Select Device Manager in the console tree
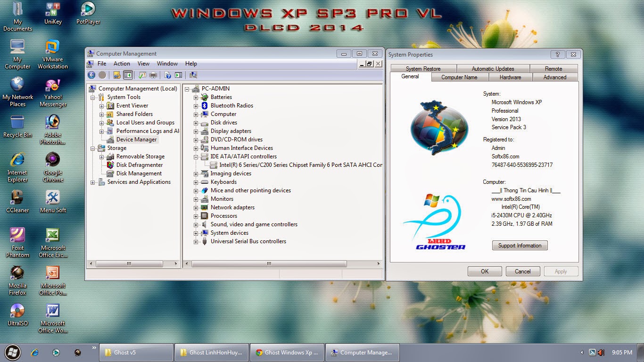Image resolution: width=644 pixels, height=362 pixels. (x=137, y=140)
